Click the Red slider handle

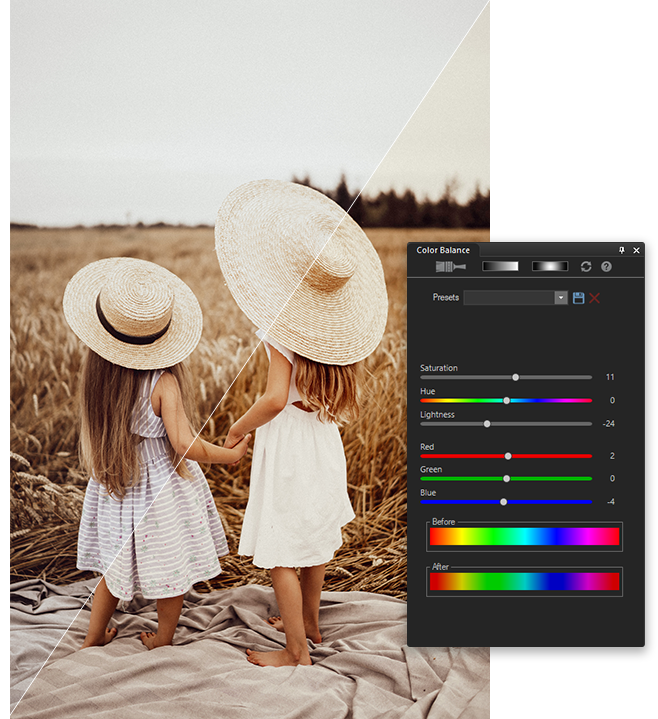[x=508, y=456]
